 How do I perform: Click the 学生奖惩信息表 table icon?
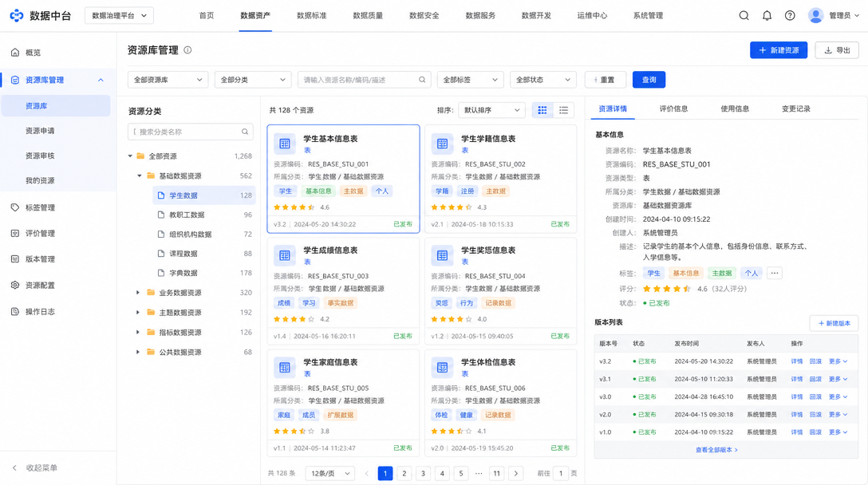coord(442,255)
